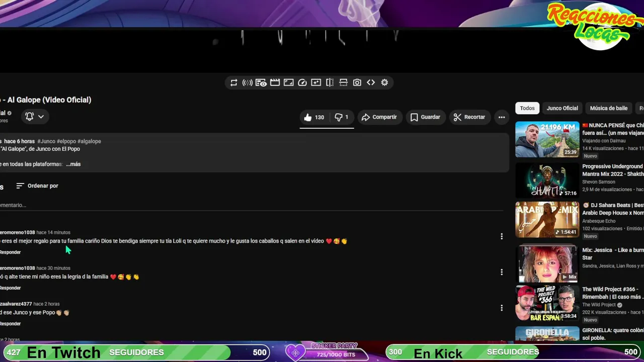
Task: Click the sparkle video filters icon
Action: coord(316,82)
